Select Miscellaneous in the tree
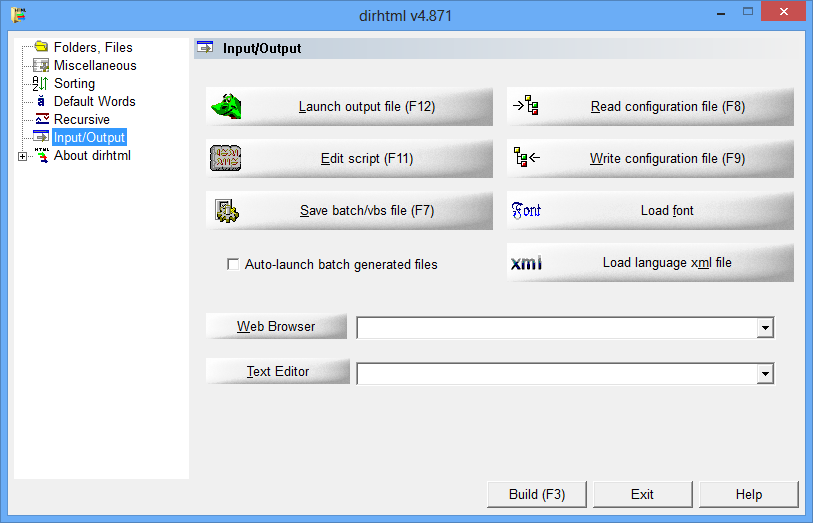813x523 pixels. pyautogui.click(x=95, y=65)
